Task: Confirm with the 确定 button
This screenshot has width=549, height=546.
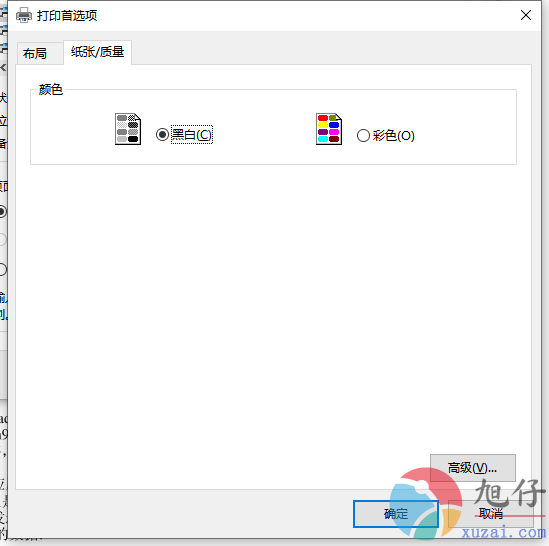Action: click(x=396, y=514)
